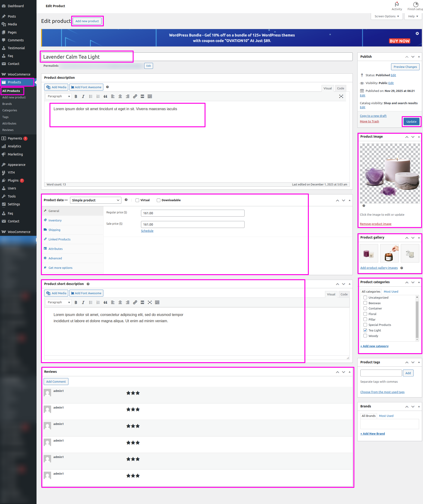Insert blockquote in product description editor

click(105, 97)
